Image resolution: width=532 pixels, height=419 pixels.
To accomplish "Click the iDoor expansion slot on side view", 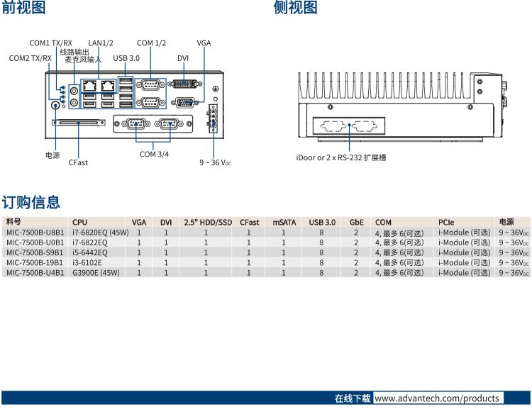I will coord(349,128).
